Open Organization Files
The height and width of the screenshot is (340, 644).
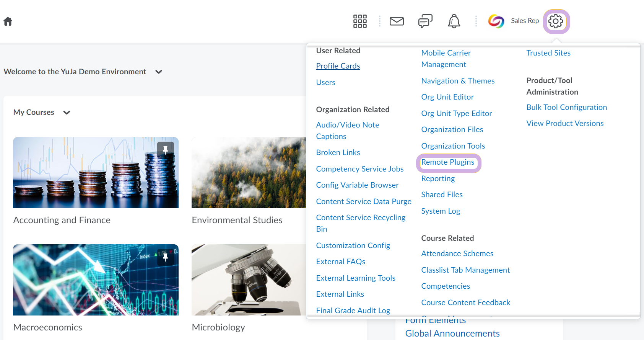[452, 129]
